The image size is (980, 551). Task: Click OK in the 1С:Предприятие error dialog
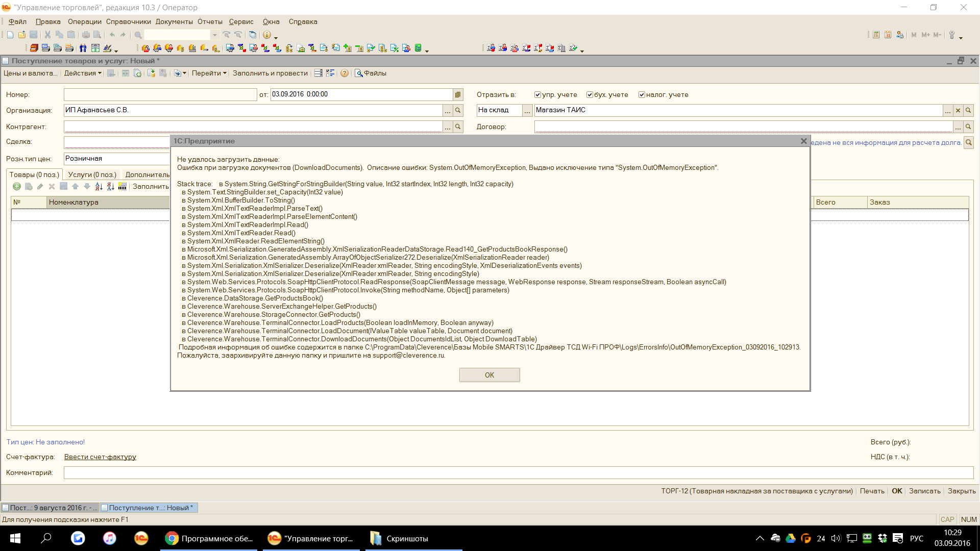point(489,375)
